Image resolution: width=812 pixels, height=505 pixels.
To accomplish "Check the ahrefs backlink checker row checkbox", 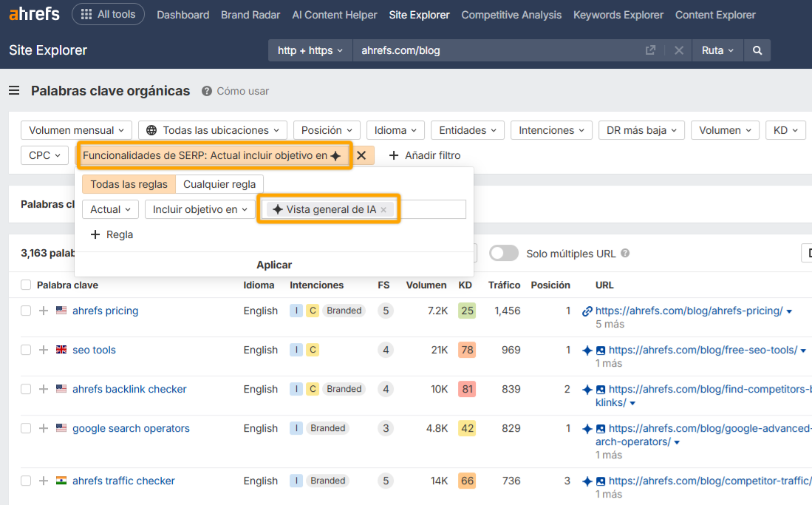I will pos(26,389).
